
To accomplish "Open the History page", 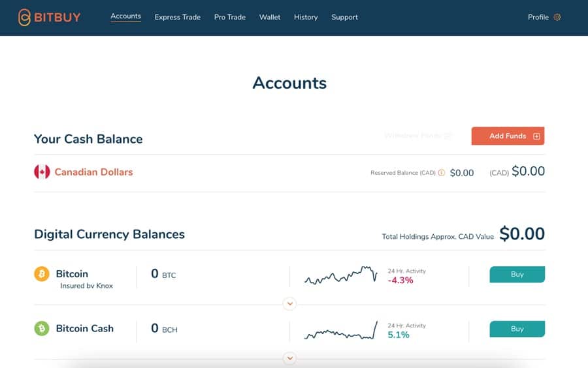I will [x=306, y=18].
